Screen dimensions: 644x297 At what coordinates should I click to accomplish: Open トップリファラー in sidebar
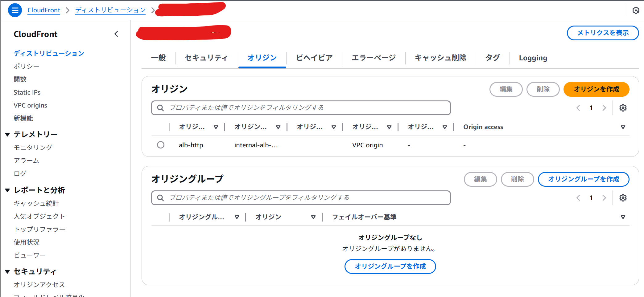(x=39, y=229)
